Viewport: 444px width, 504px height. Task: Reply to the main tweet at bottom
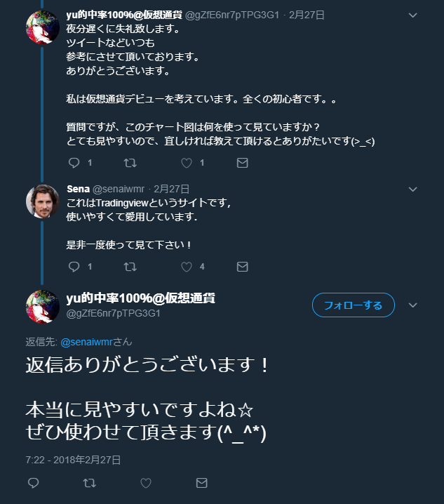[34, 483]
